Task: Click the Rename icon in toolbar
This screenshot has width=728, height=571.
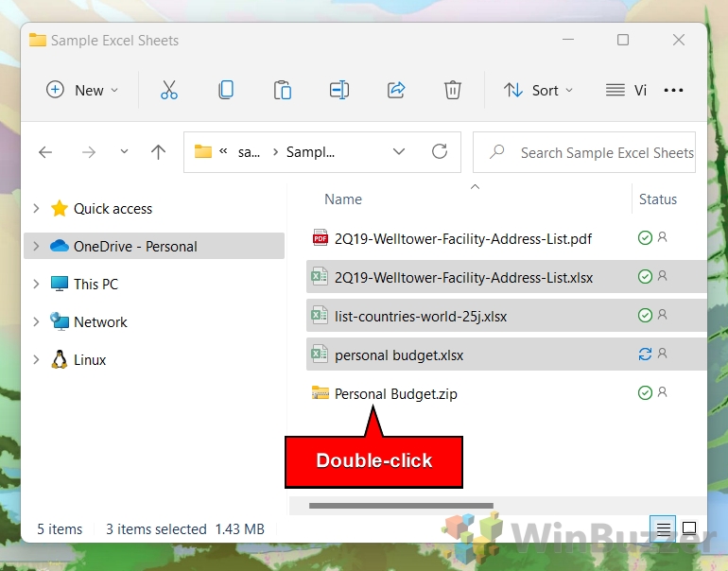Action: [339, 90]
